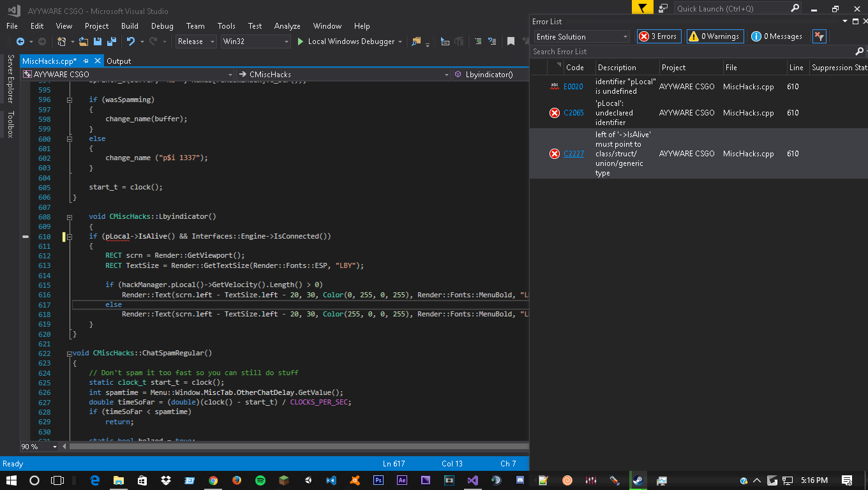The width and height of the screenshot is (868, 490).
Task: Toggle the 3 Errors filter
Action: (x=659, y=36)
